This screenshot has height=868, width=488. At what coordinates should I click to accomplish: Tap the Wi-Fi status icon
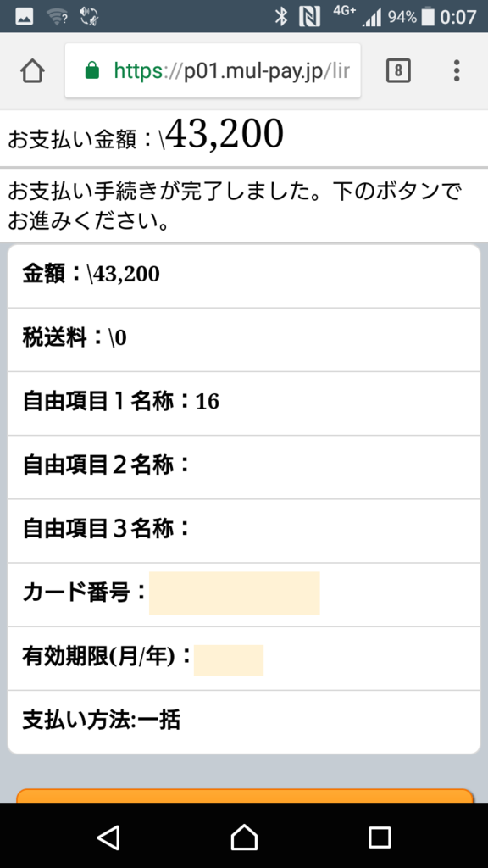click(57, 17)
